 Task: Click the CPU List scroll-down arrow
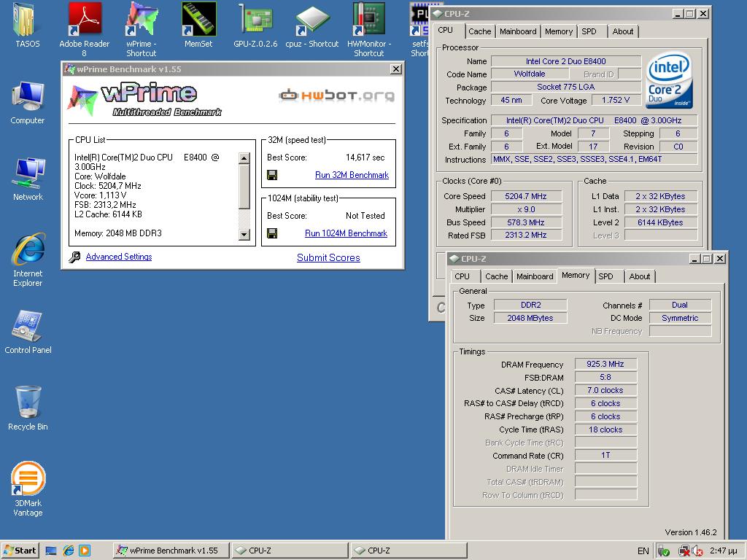pyautogui.click(x=244, y=234)
